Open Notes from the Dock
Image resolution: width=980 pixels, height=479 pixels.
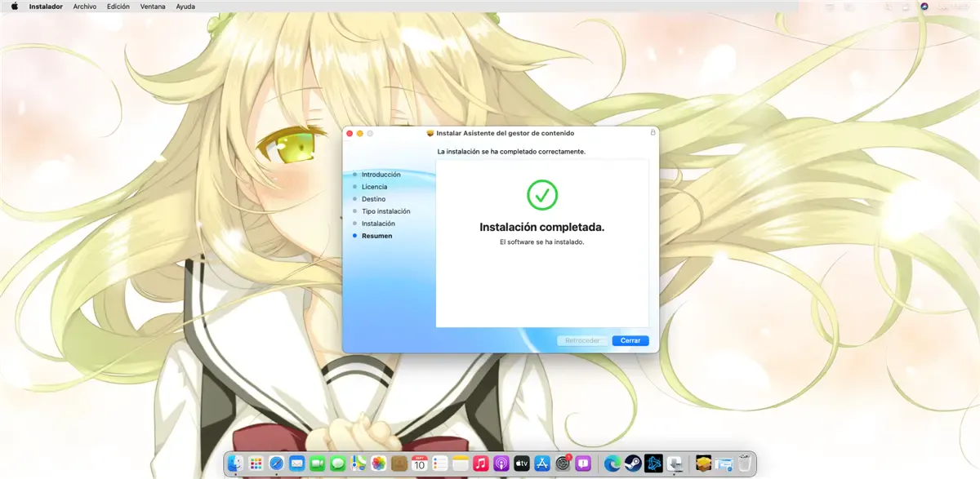[461, 463]
